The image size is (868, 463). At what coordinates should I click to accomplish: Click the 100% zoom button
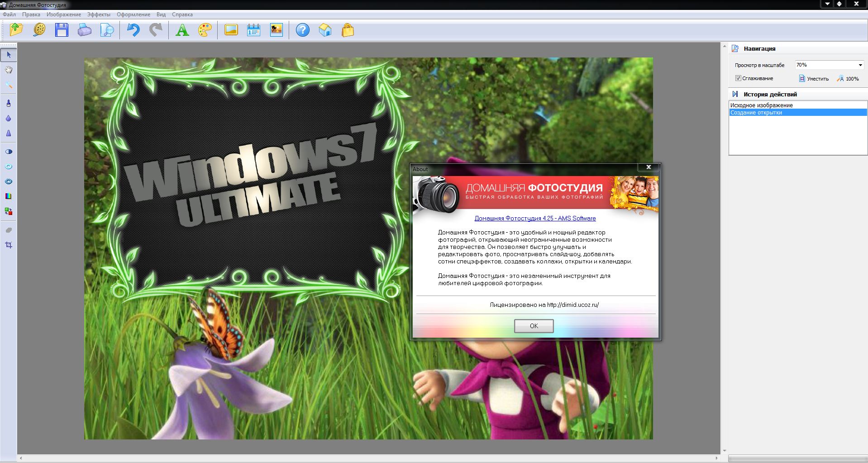[x=848, y=79]
